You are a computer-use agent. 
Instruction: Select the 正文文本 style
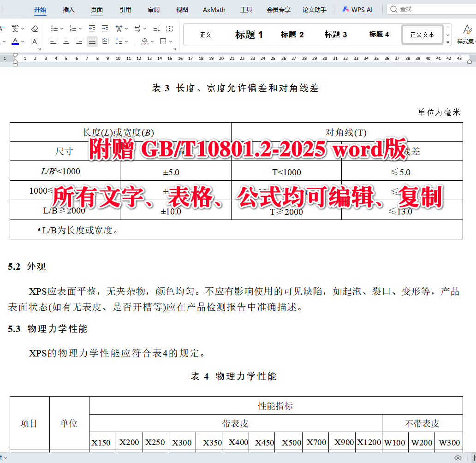point(422,35)
